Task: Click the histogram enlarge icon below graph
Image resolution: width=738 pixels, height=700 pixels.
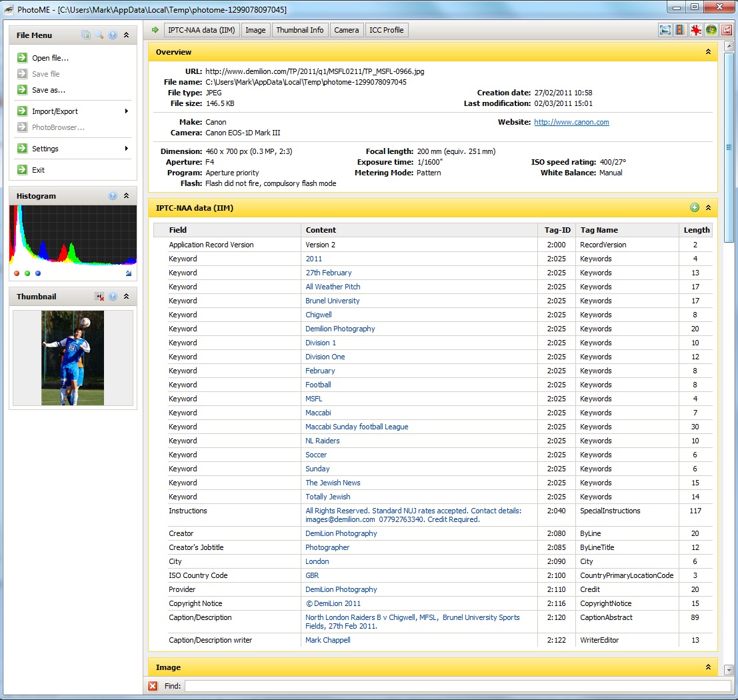Action: pyautogui.click(x=129, y=273)
